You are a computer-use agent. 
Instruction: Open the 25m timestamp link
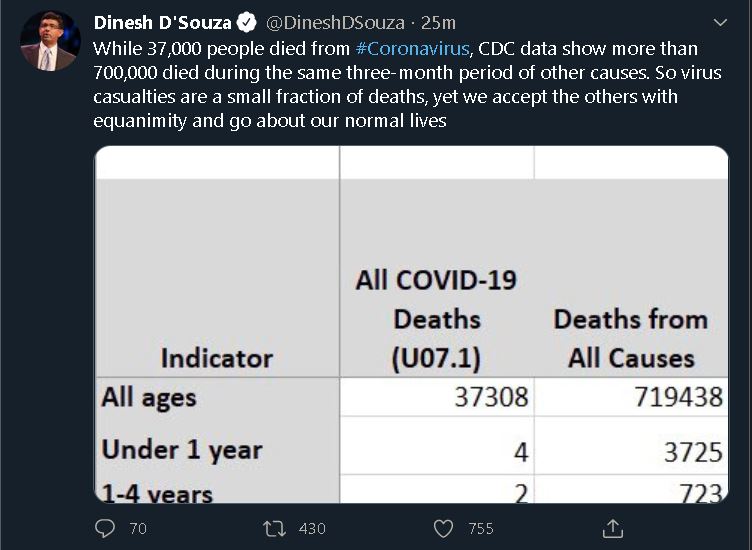[438, 23]
